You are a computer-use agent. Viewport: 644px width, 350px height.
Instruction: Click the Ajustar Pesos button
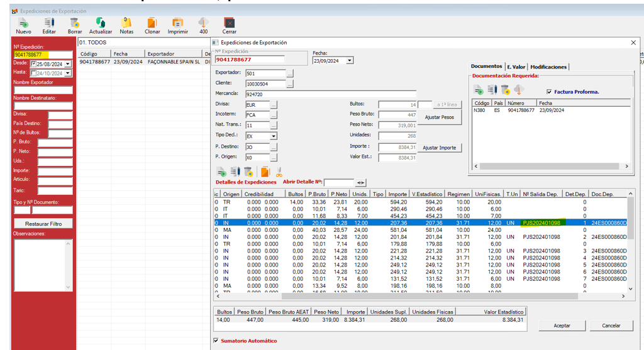coord(439,118)
